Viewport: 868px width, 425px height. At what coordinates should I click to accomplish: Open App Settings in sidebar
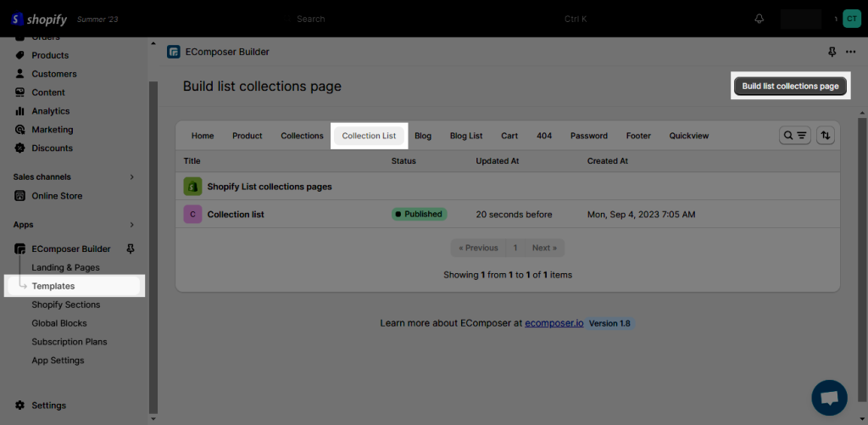click(x=58, y=361)
